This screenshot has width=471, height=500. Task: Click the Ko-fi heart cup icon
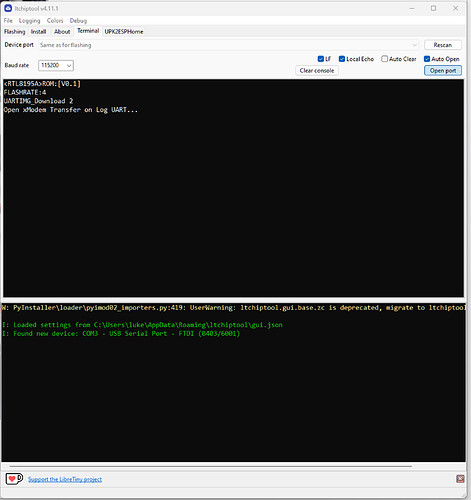tap(14, 479)
